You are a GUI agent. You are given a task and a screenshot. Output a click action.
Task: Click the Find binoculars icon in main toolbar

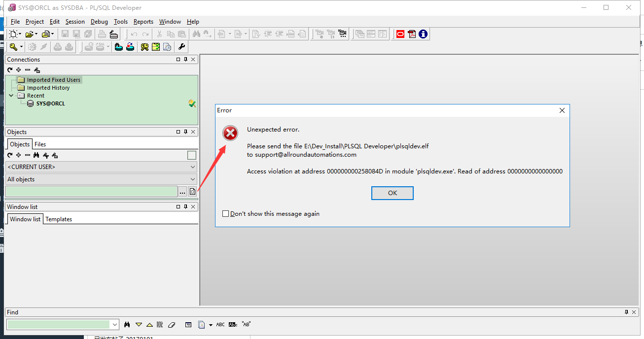196,34
